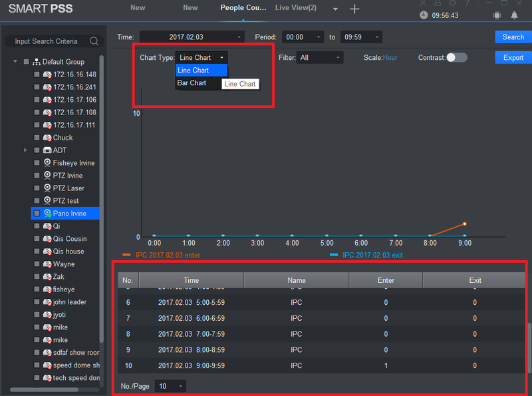
Task: Tick the checkbox next to Chuck
Action: click(x=37, y=138)
